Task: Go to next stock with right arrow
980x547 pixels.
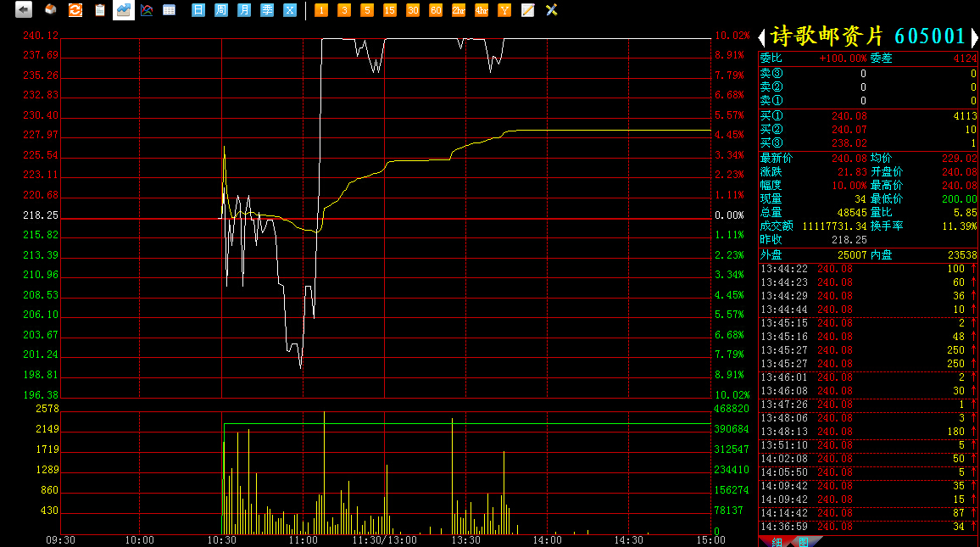Action: coord(974,37)
